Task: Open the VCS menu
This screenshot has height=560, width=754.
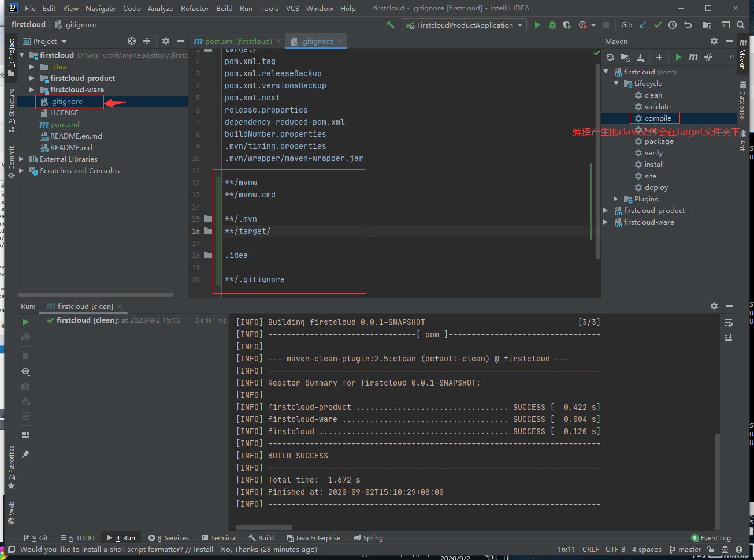Action: pyautogui.click(x=292, y=8)
